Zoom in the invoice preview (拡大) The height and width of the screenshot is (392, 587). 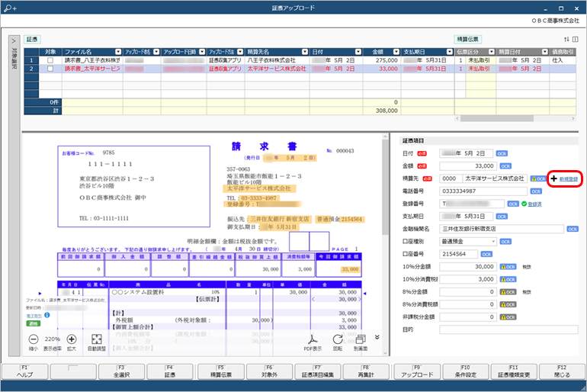point(72,339)
